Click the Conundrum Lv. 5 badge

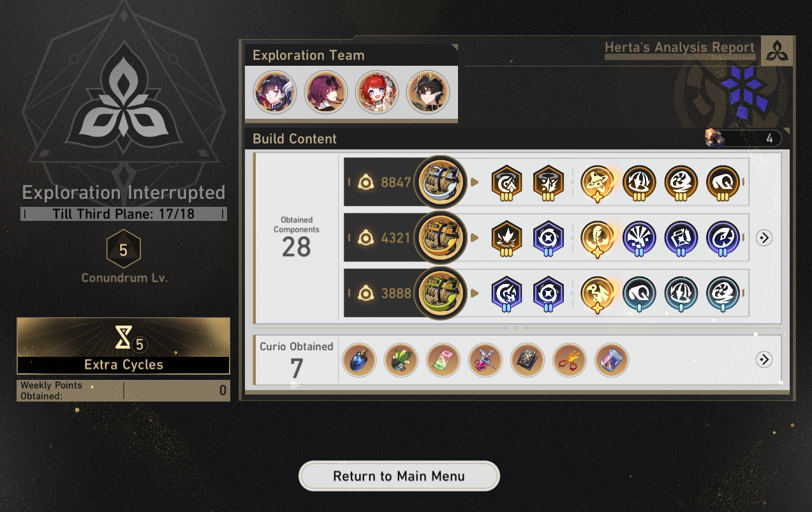click(x=123, y=250)
